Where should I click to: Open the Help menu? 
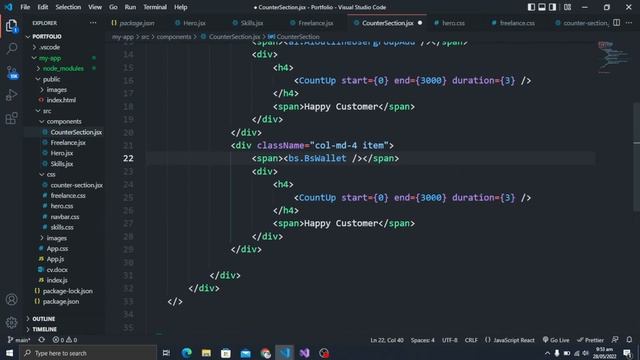click(x=180, y=7)
